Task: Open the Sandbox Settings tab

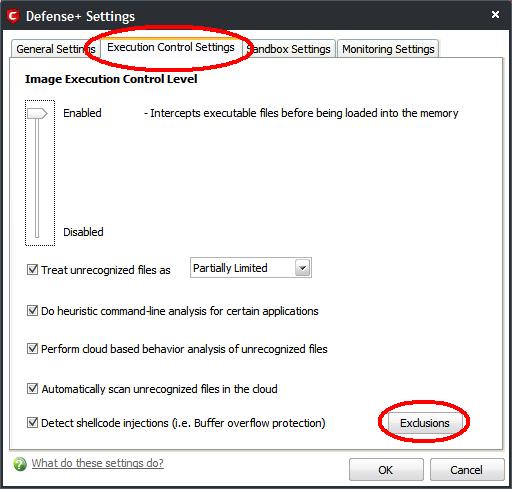Action: 289,49
